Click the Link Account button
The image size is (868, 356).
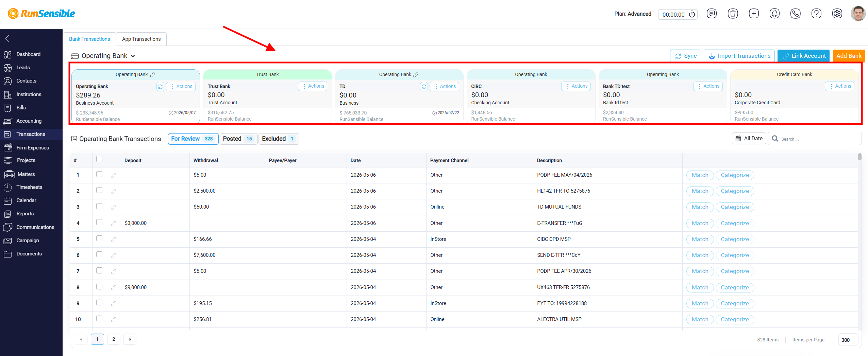(803, 56)
